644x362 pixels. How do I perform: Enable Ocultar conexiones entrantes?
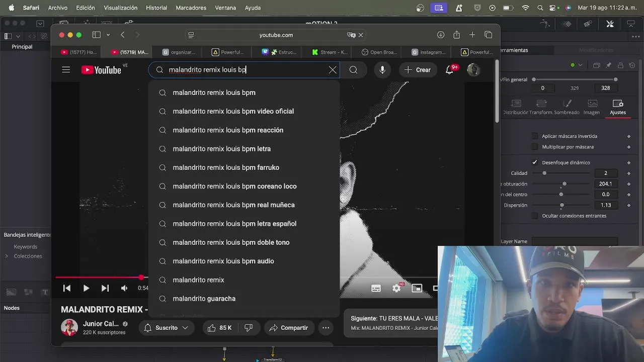coord(534,216)
